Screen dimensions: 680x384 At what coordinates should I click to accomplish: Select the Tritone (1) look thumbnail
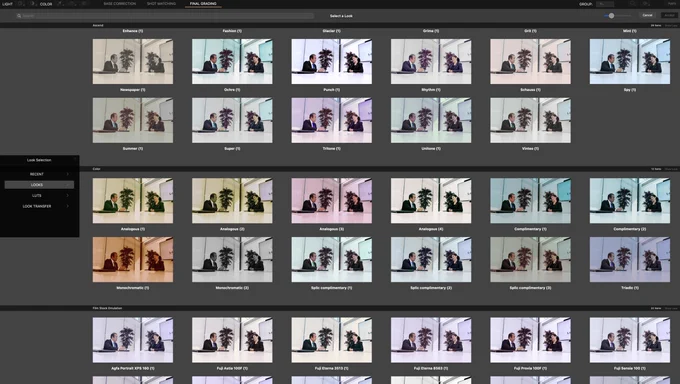[x=331, y=120]
